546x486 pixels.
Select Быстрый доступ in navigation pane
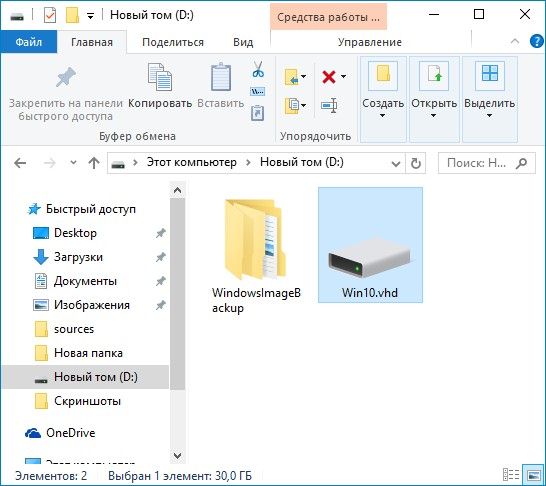tap(91, 209)
